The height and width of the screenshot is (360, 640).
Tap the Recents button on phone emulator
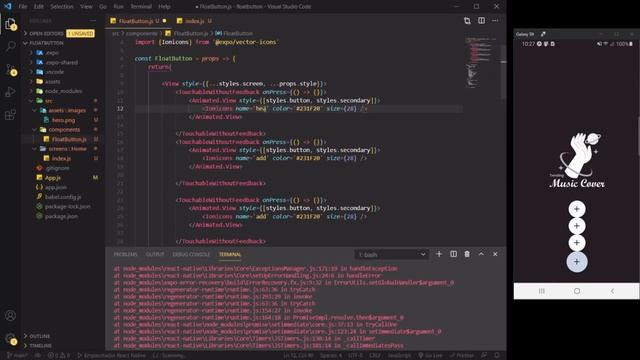tap(542, 291)
